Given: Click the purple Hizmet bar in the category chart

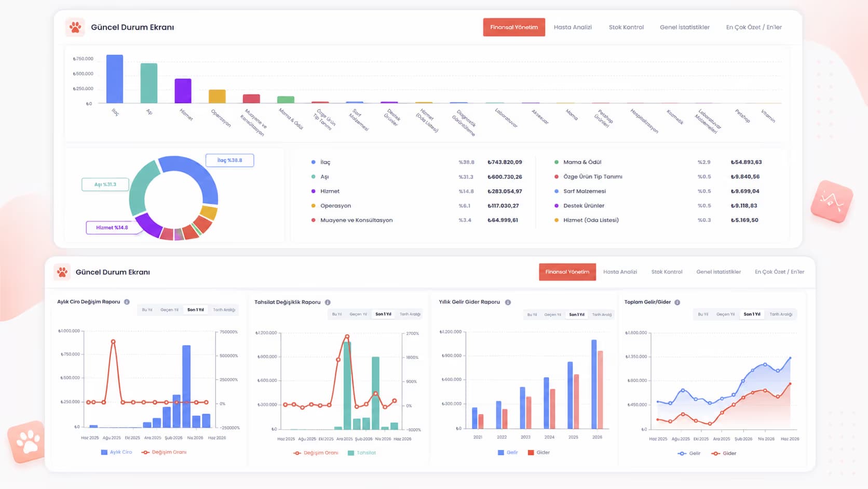Looking at the screenshot, I should (183, 91).
